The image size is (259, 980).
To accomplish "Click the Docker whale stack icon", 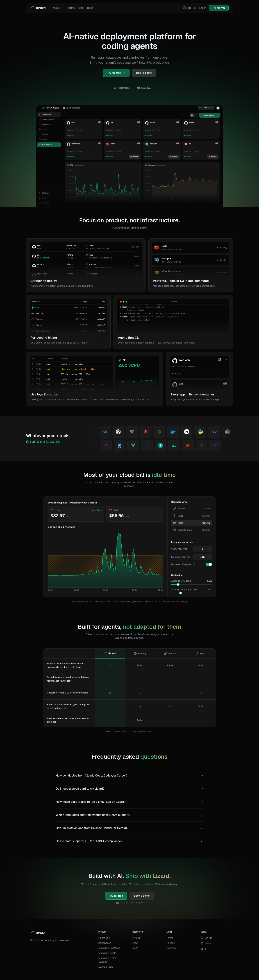I will click(x=173, y=432).
